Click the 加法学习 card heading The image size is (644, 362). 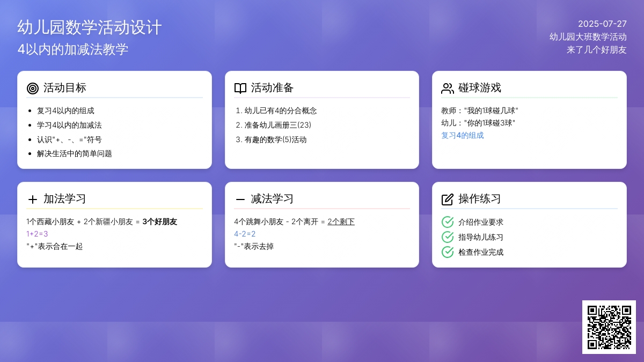tap(65, 199)
